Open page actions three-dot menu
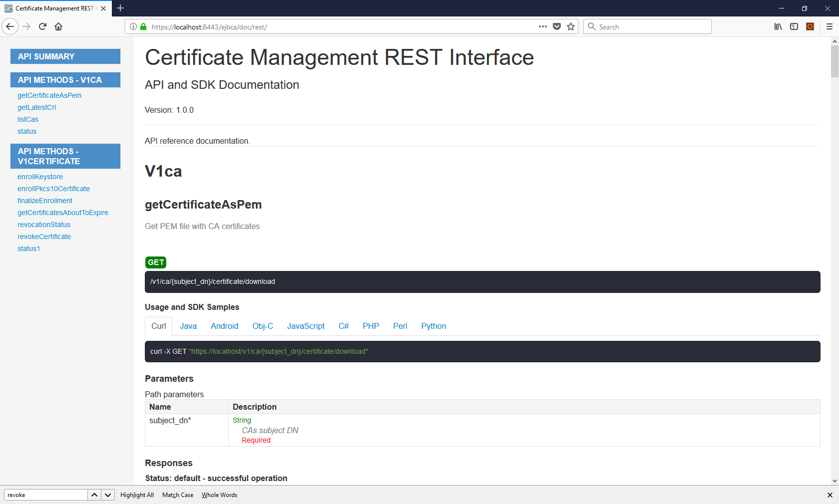This screenshot has width=839, height=504. [543, 27]
